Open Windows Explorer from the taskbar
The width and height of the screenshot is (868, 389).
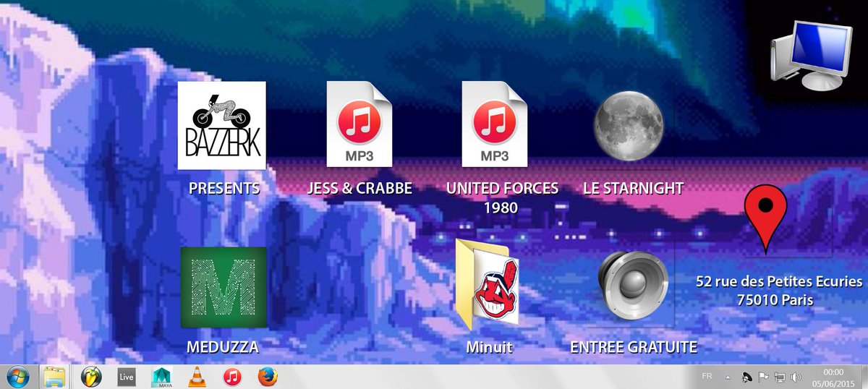(x=55, y=377)
